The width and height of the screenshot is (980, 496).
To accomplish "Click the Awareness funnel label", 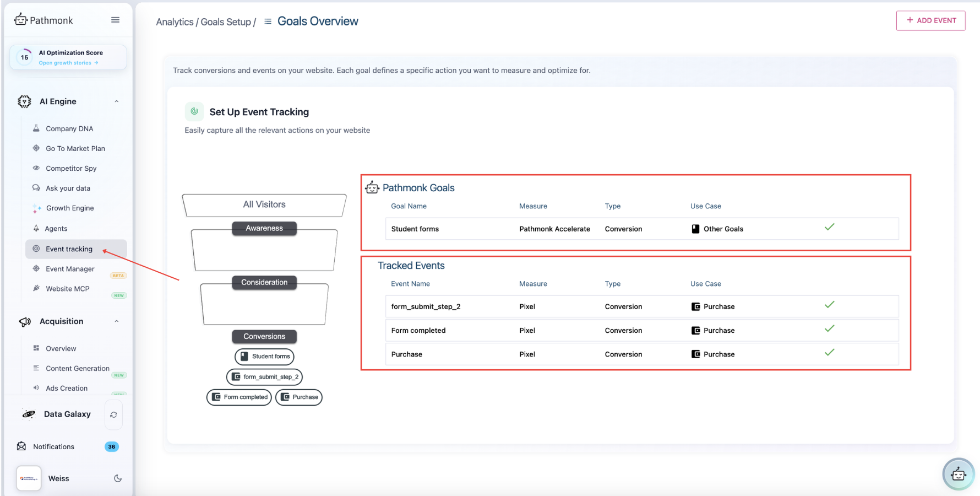I will tap(264, 228).
